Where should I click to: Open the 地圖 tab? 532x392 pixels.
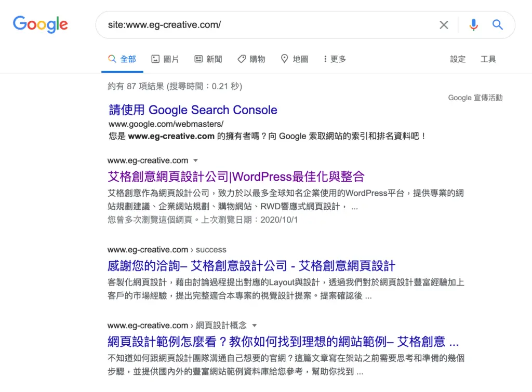coord(295,59)
